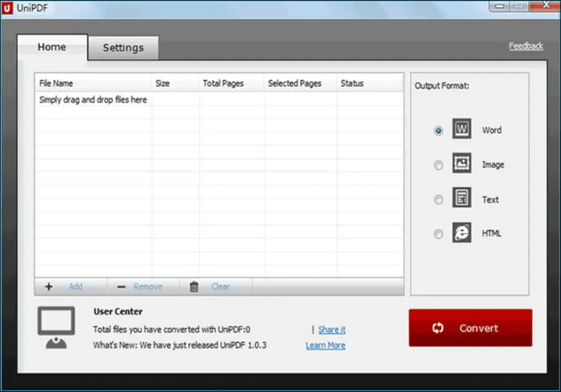Click the Feedback link
Image resolution: width=561 pixels, height=392 pixels.
(x=526, y=46)
